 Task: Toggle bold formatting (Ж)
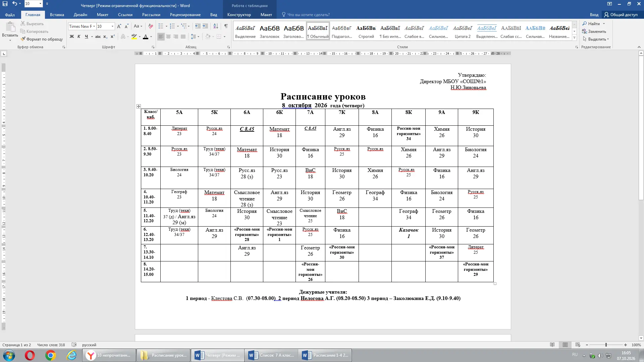click(71, 37)
